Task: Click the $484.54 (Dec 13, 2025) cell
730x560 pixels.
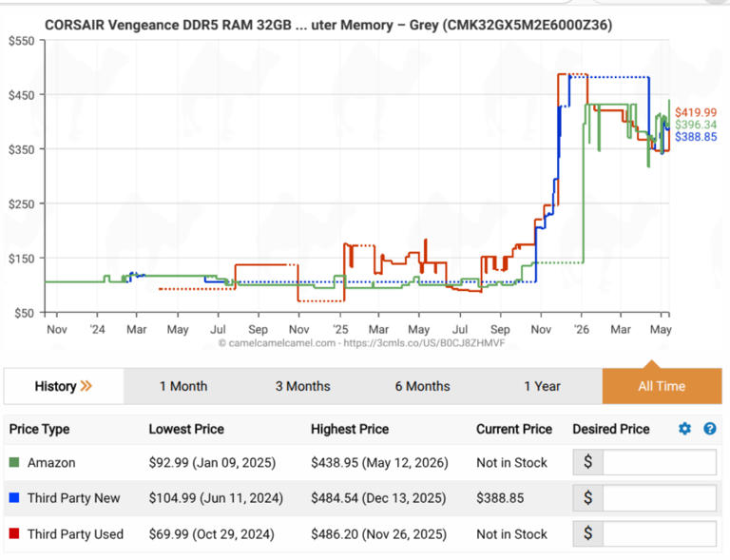Action: coord(378,498)
